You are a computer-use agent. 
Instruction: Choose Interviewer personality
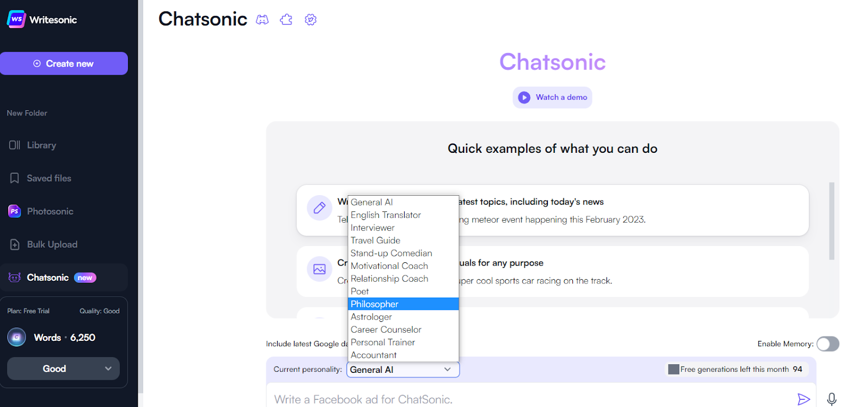click(x=403, y=228)
